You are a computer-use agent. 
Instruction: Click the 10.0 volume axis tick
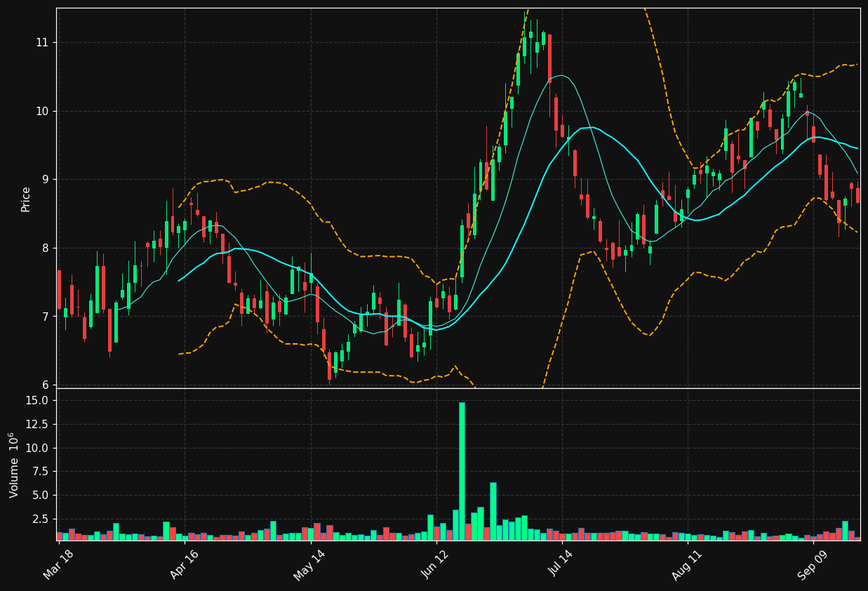tap(38, 448)
